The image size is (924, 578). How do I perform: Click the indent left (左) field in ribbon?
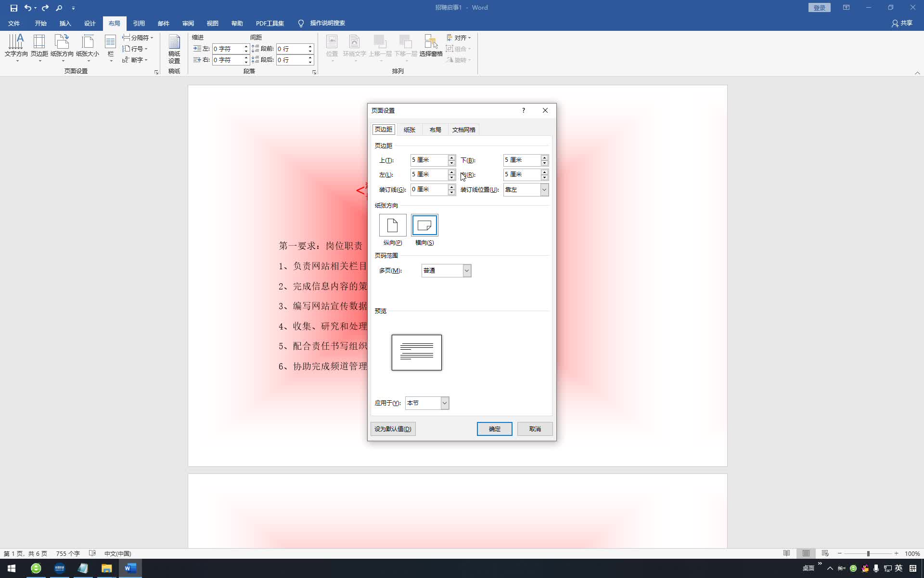coord(228,49)
